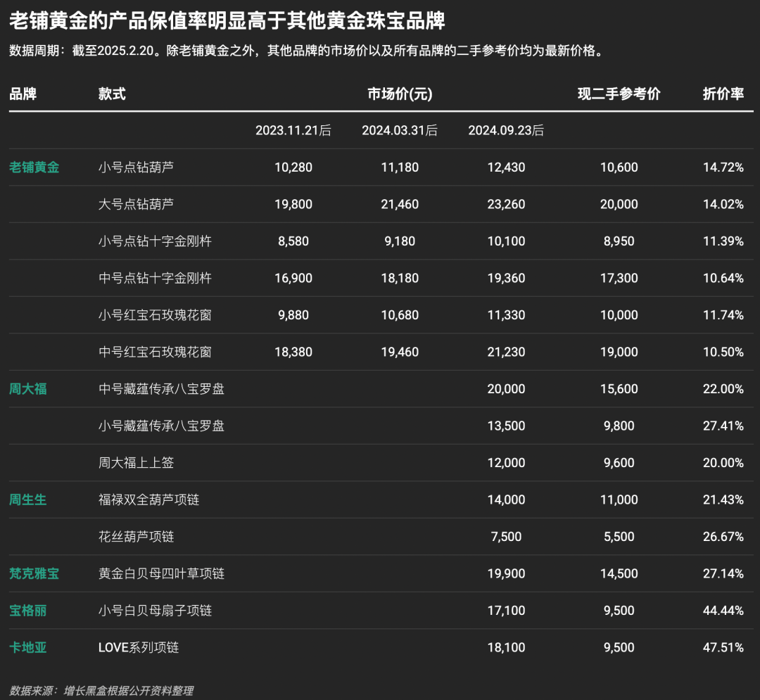Select the 中号点钻十字金刚杵 style name
This screenshot has width=760, height=700.
tap(155, 278)
